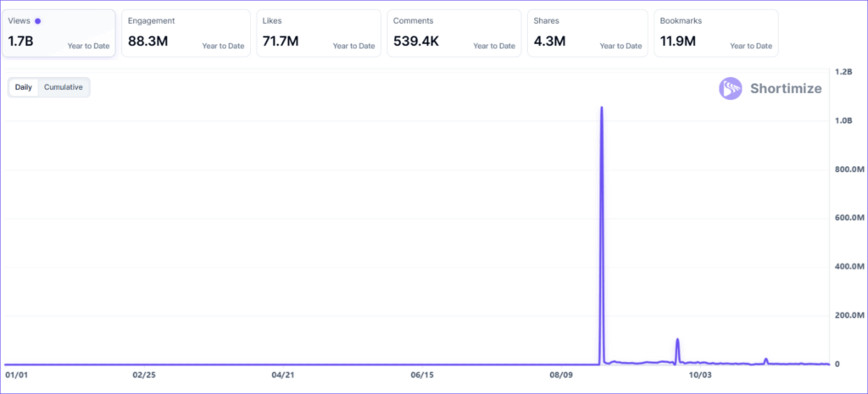Click the 01/01 date label on x-axis

pos(17,374)
